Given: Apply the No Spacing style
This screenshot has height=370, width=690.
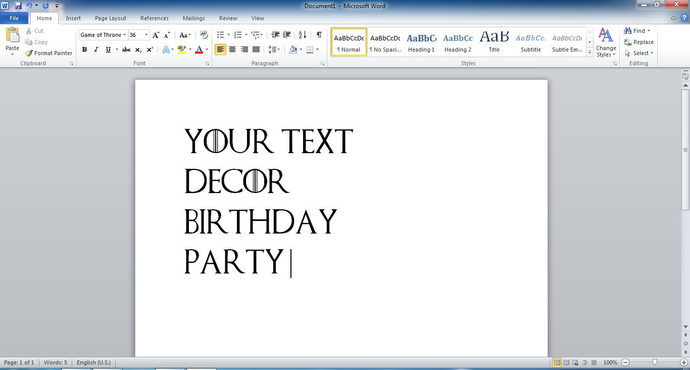Looking at the screenshot, I should pos(385,42).
